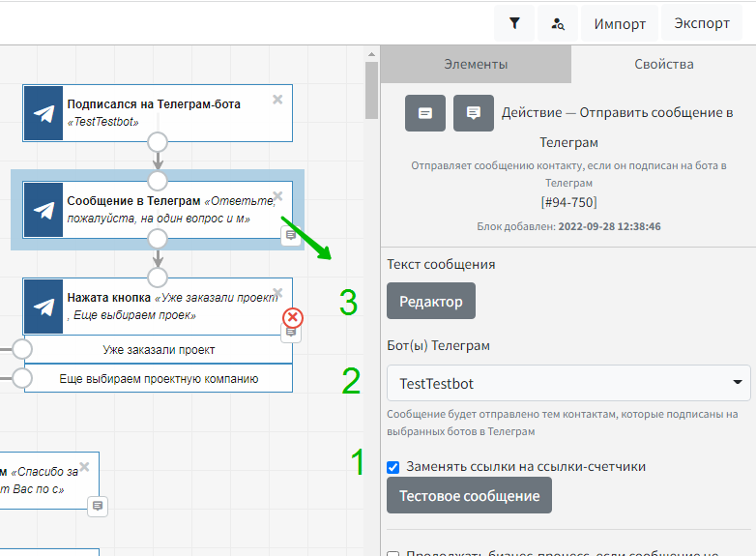Open the comment icon on the Сообщение в Телеграм block
756x556 pixels.
tap(290, 237)
